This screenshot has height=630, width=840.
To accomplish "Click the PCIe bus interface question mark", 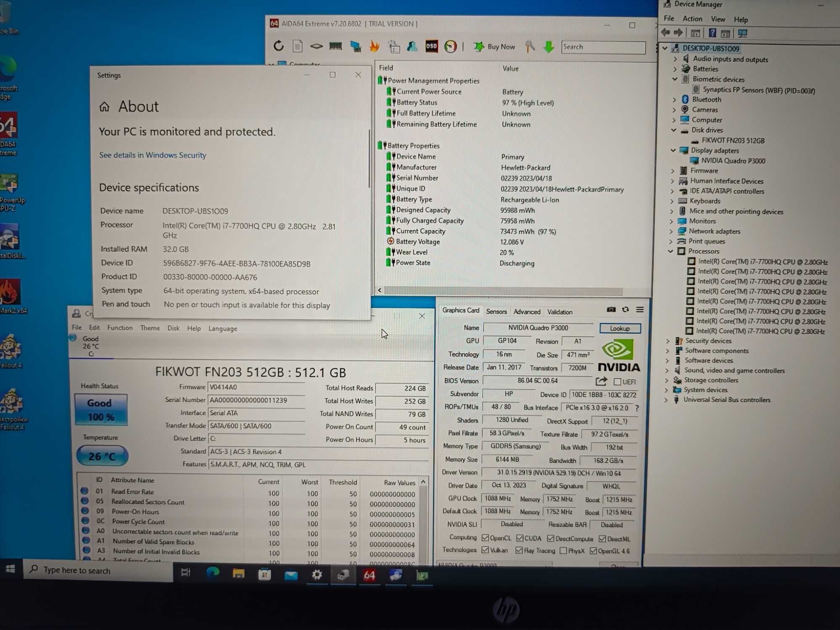I will (x=637, y=408).
